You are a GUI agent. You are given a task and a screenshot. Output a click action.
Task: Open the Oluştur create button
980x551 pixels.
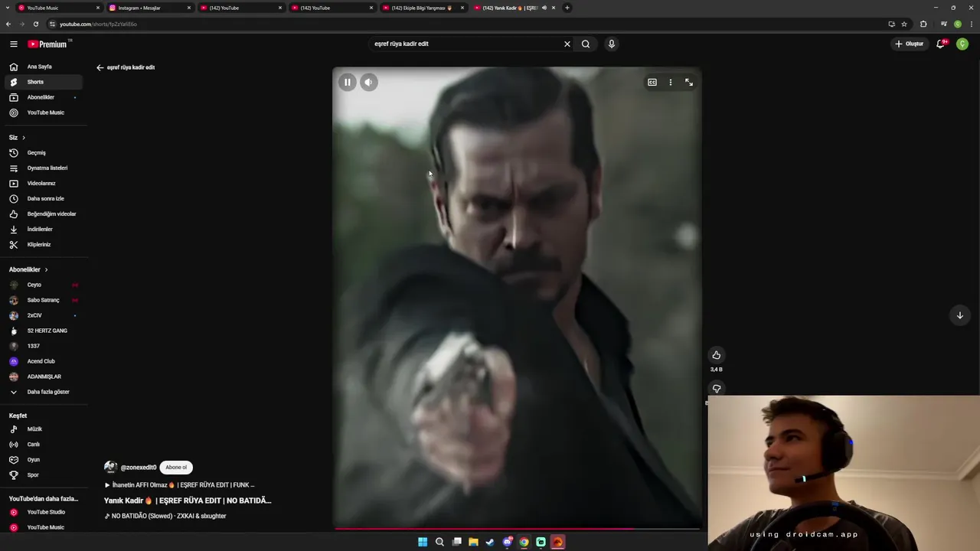click(x=910, y=44)
